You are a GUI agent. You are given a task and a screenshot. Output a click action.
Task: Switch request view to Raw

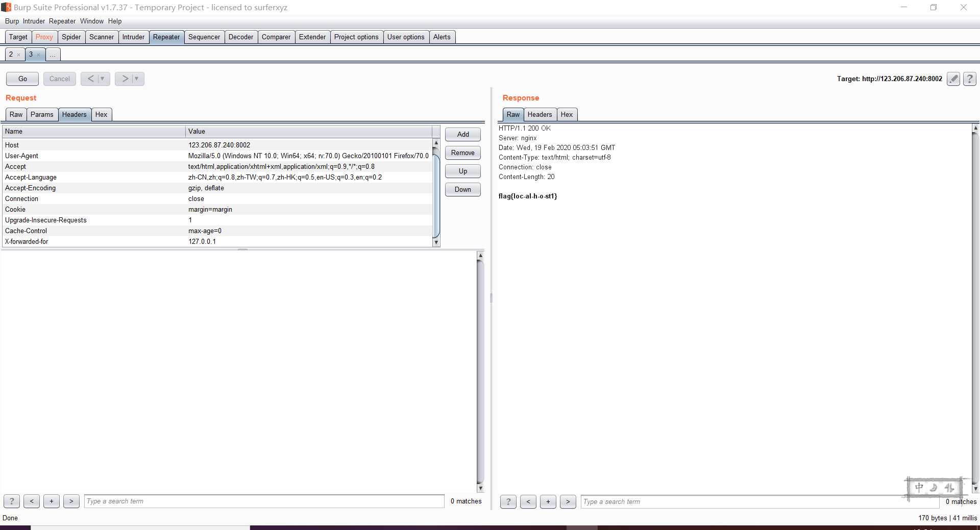16,114
